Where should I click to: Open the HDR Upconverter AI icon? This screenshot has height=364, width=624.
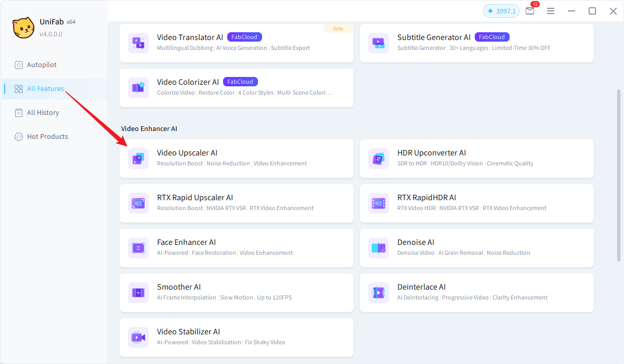tap(379, 159)
